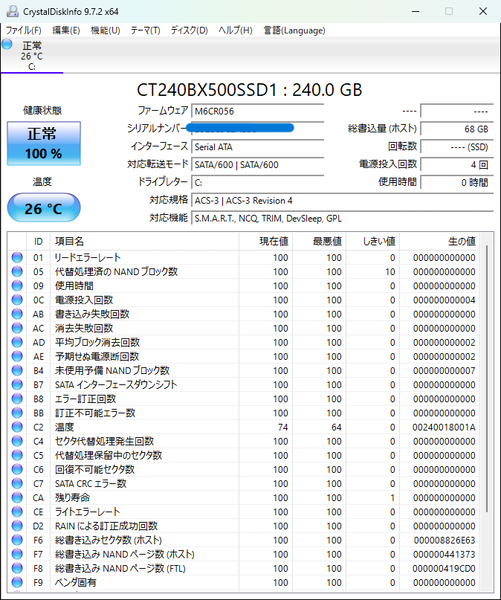The width and height of the screenshot is (501, 600).
Task: Click the 26 °C temperature button
Action: coord(44,208)
